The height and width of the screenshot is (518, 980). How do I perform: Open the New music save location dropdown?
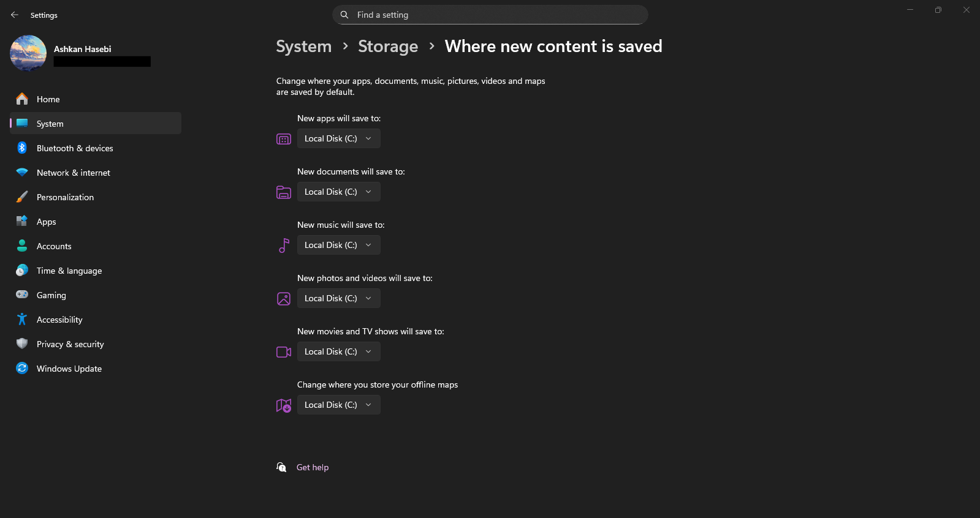click(338, 245)
